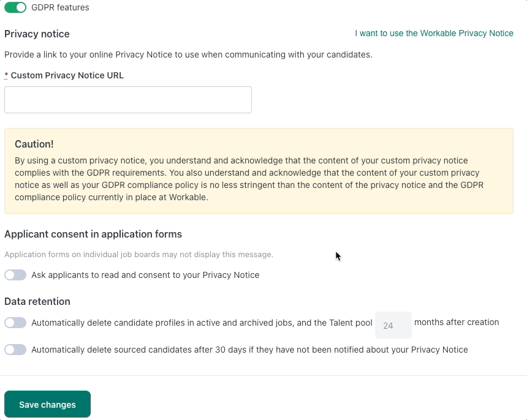Enable automatic deletion of candidate profiles switch
Image resolution: width=527 pixels, height=420 pixels.
click(15, 323)
